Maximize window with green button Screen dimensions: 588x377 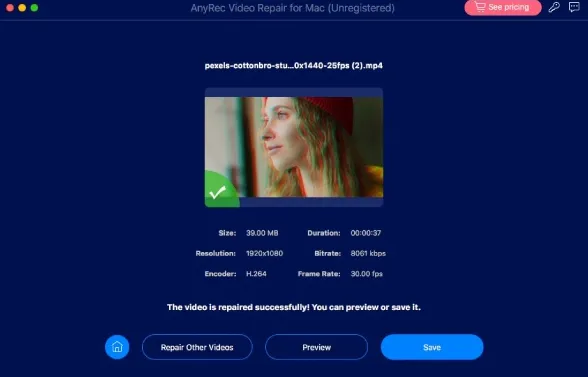(34, 8)
